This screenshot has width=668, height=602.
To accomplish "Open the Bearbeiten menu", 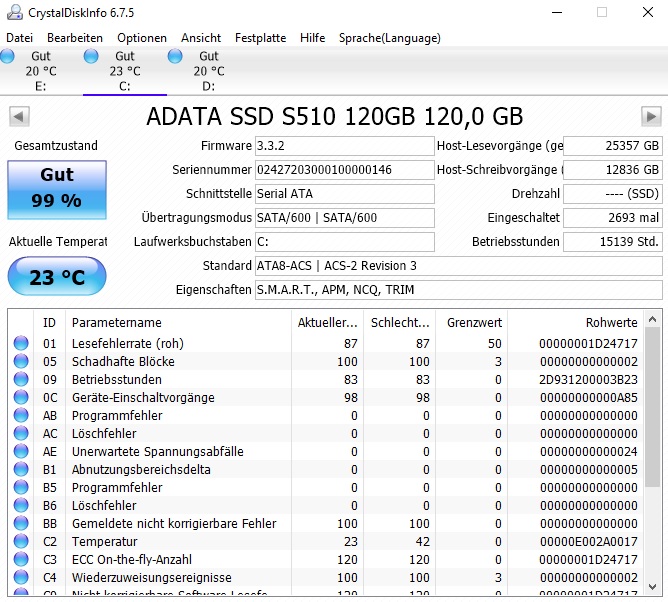I will click(x=75, y=38).
